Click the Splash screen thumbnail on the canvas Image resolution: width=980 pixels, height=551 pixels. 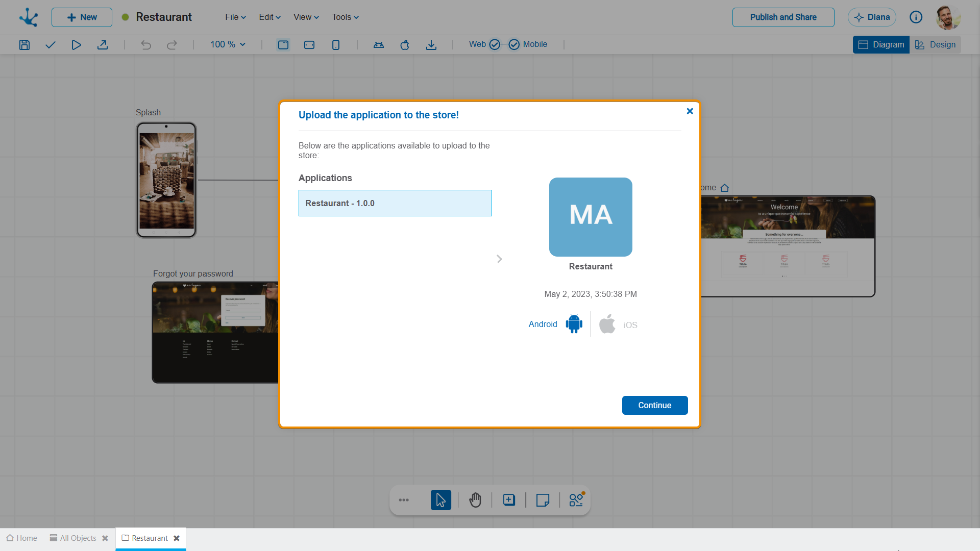[x=166, y=180]
